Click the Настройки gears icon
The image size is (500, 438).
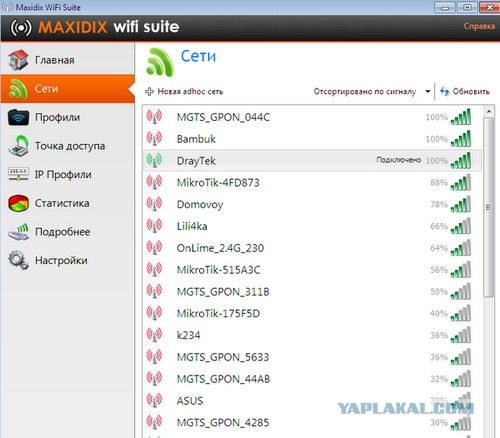pyautogui.click(x=18, y=260)
